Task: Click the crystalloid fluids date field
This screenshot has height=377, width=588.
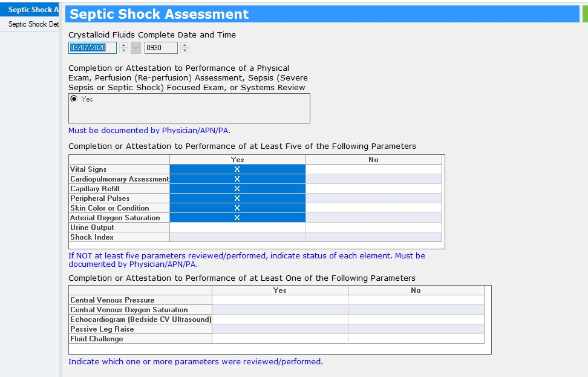Action: (92, 48)
